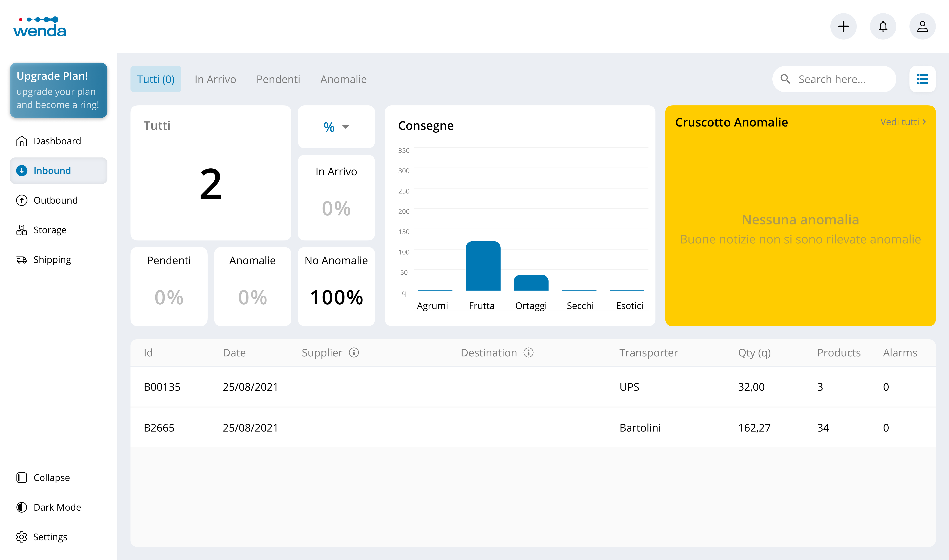Click transporter Bartolini cell
Image resolution: width=949 pixels, height=560 pixels.
[640, 428]
